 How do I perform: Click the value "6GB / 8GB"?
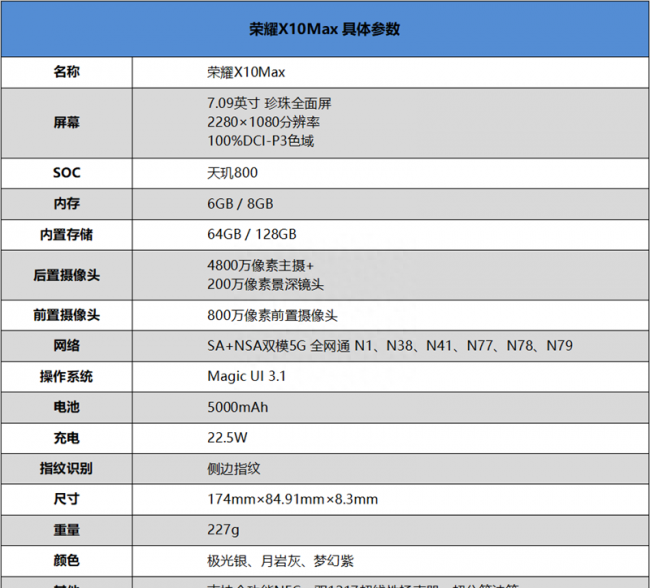pos(240,204)
